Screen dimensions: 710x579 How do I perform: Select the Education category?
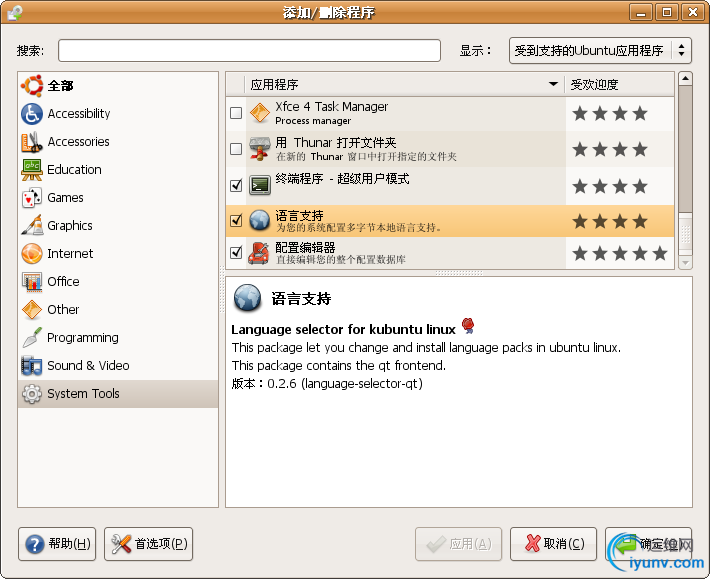click(118, 170)
